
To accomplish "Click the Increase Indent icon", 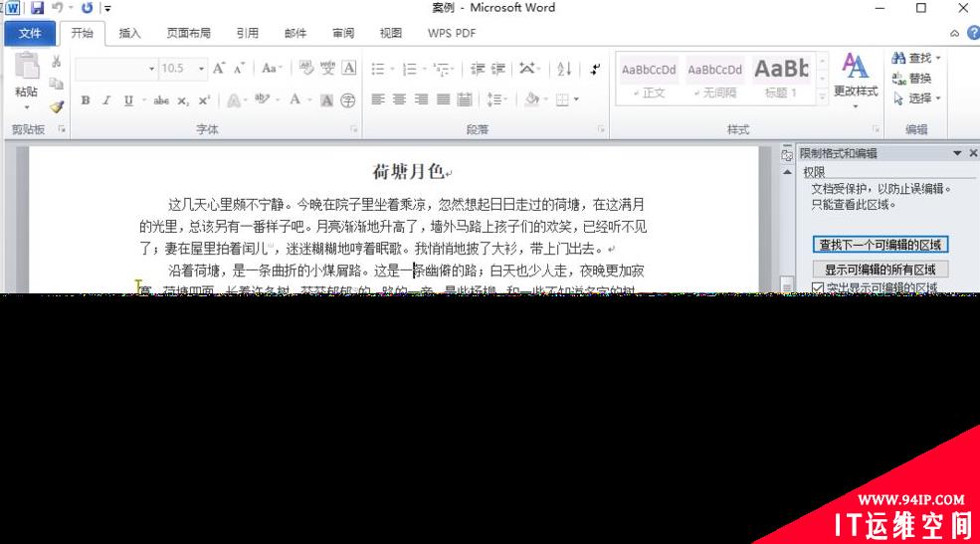I will click(498, 69).
